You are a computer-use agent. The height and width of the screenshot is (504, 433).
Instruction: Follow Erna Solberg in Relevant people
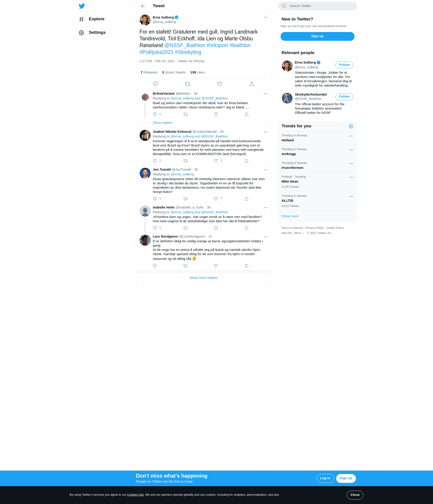click(x=344, y=65)
